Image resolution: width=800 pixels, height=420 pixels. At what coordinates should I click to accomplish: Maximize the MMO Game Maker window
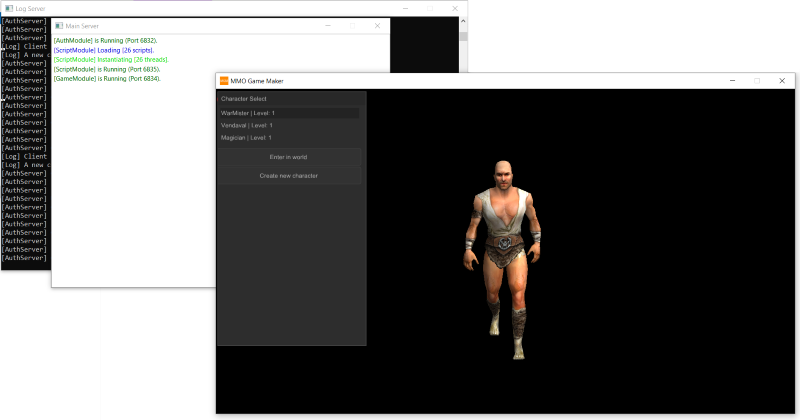756,80
